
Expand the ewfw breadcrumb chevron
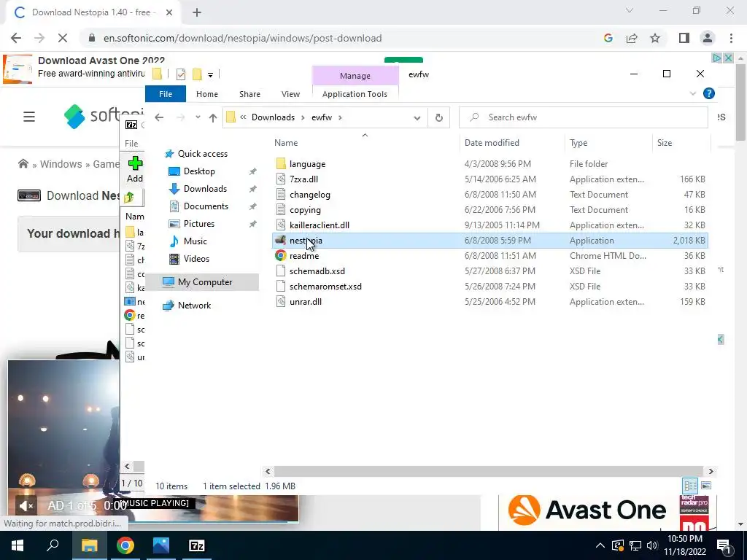(340, 117)
